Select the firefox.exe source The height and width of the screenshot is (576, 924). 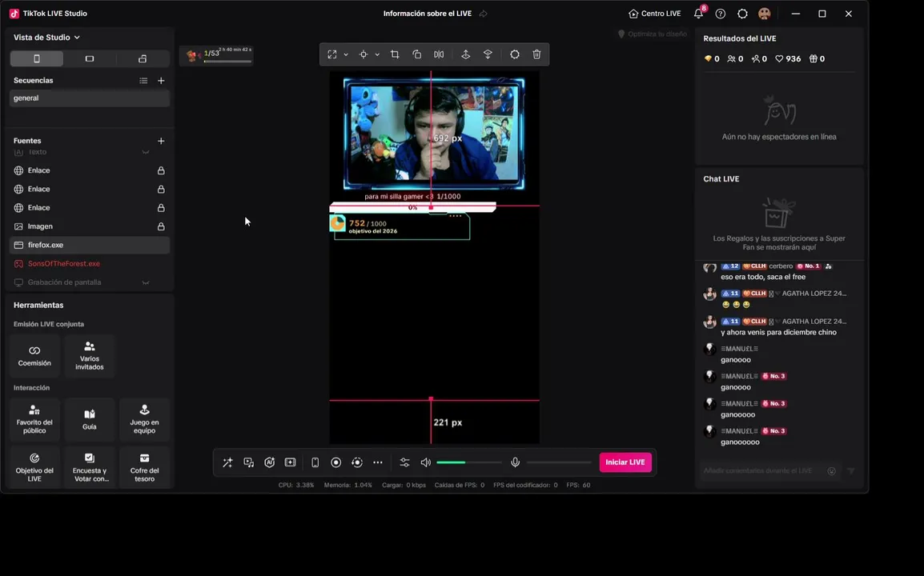(x=90, y=245)
